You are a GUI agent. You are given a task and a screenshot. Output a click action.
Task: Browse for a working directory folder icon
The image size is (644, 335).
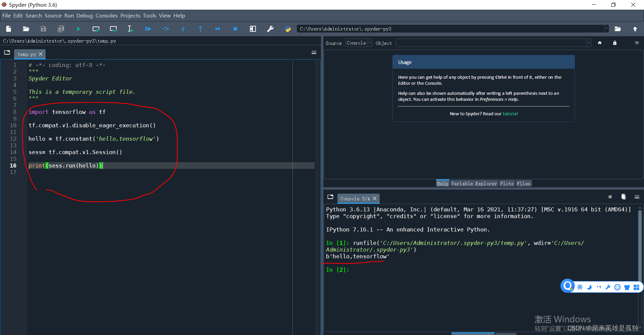(x=618, y=29)
